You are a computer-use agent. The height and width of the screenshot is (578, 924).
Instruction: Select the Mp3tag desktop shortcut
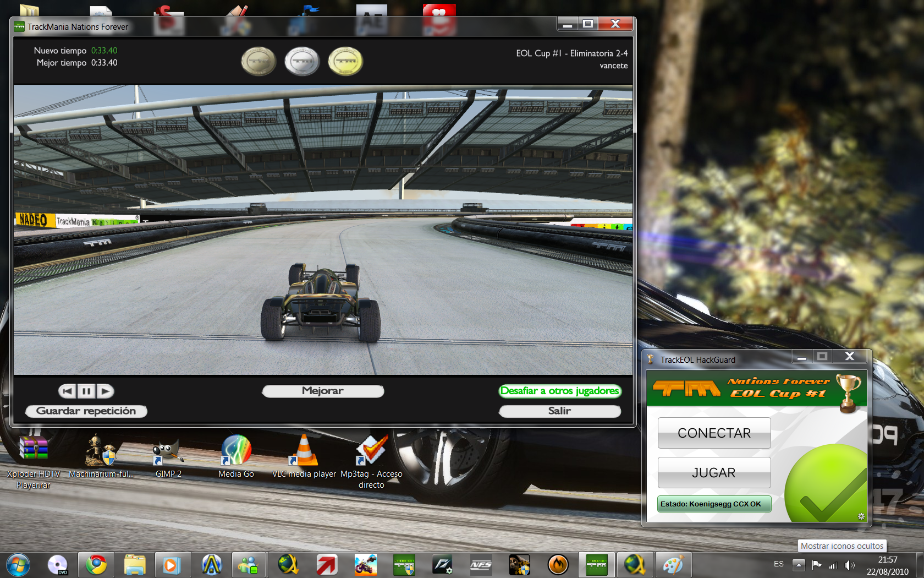(x=371, y=462)
